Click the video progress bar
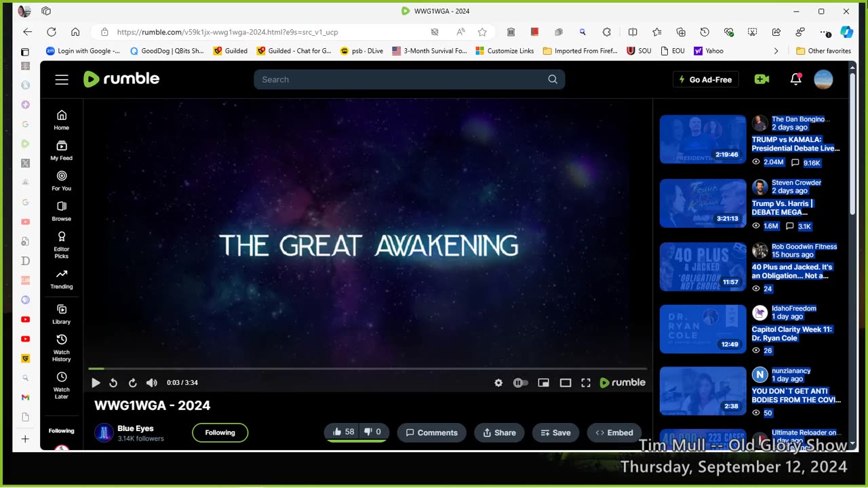 [368, 369]
